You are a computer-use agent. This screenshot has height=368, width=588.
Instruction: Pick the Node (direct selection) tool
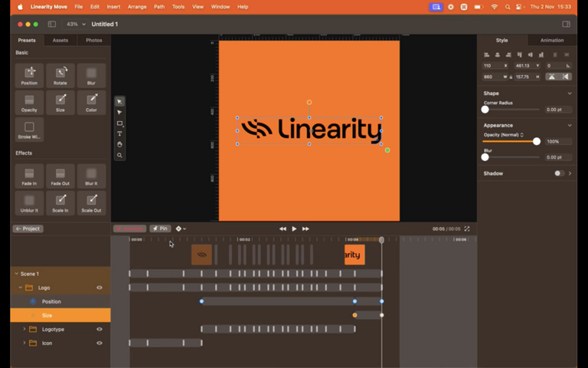(x=119, y=112)
